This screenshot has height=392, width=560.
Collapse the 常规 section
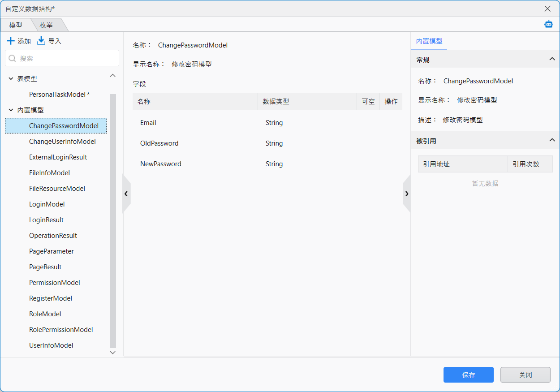coord(552,59)
